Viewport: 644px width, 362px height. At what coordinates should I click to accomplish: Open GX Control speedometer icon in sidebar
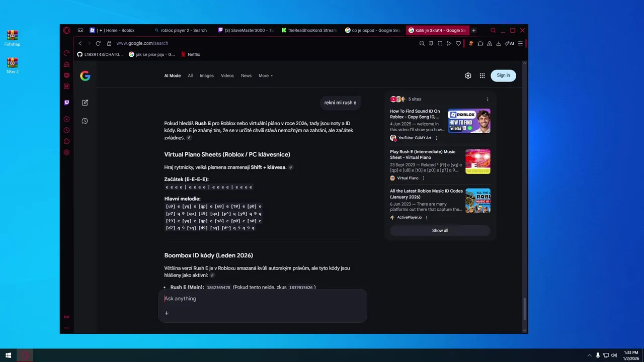pos(66,53)
